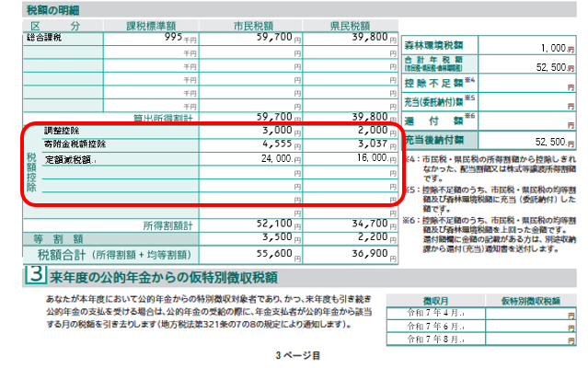This screenshot has height=368, width=588.
Task: Click the 1,000 forest environment tax value
Action: (x=553, y=48)
